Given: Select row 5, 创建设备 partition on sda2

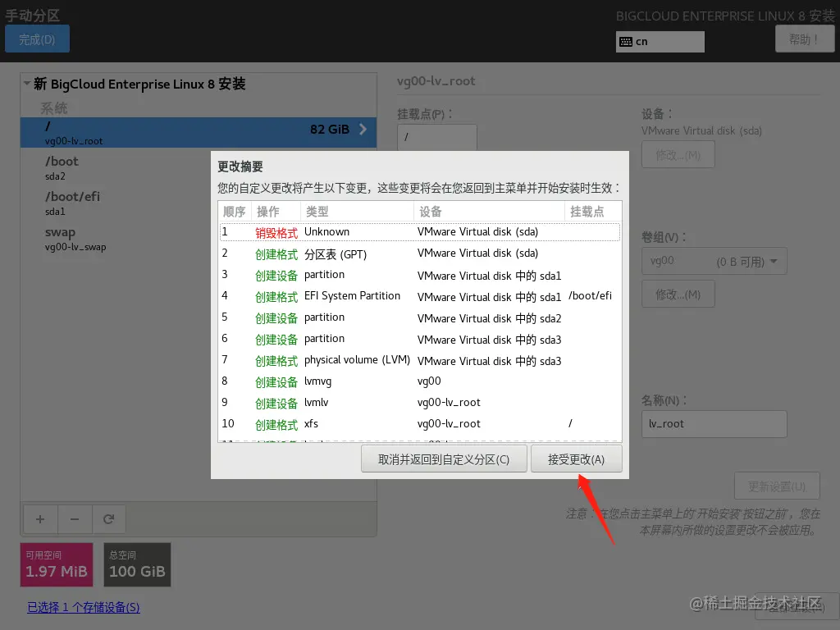Looking at the screenshot, I should point(419,317).
